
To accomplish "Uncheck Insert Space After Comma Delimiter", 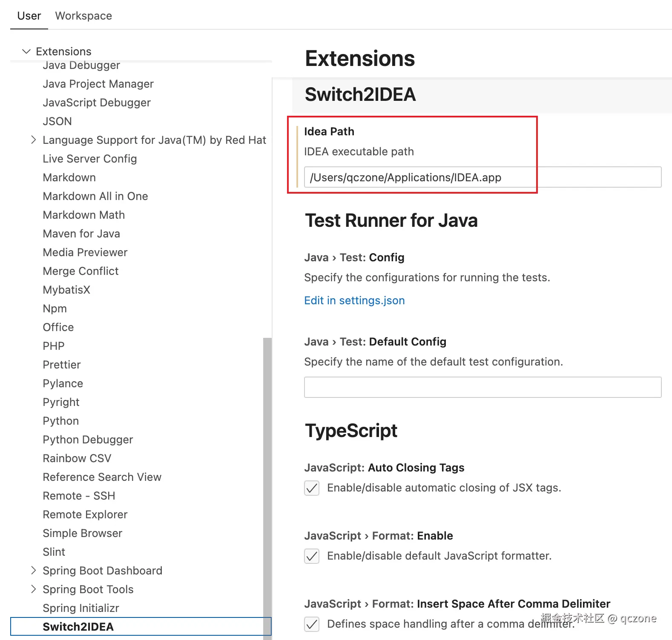I will [x=312, y=624].
